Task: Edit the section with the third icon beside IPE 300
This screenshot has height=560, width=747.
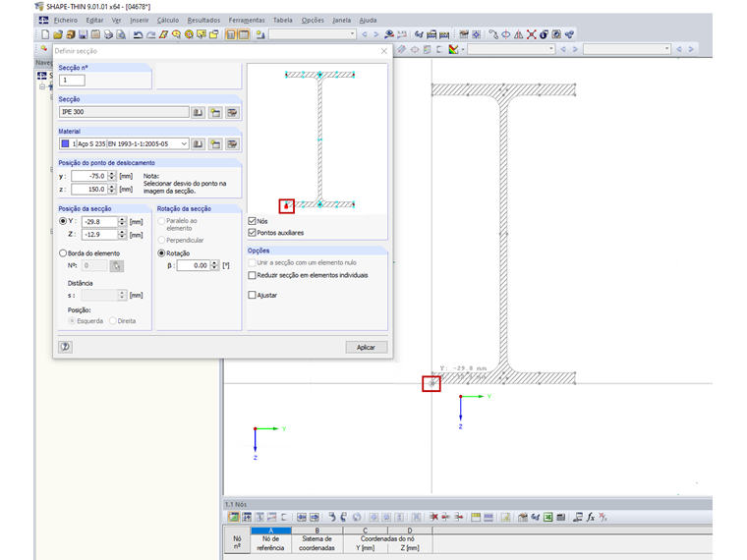Action: coord(232,112)
